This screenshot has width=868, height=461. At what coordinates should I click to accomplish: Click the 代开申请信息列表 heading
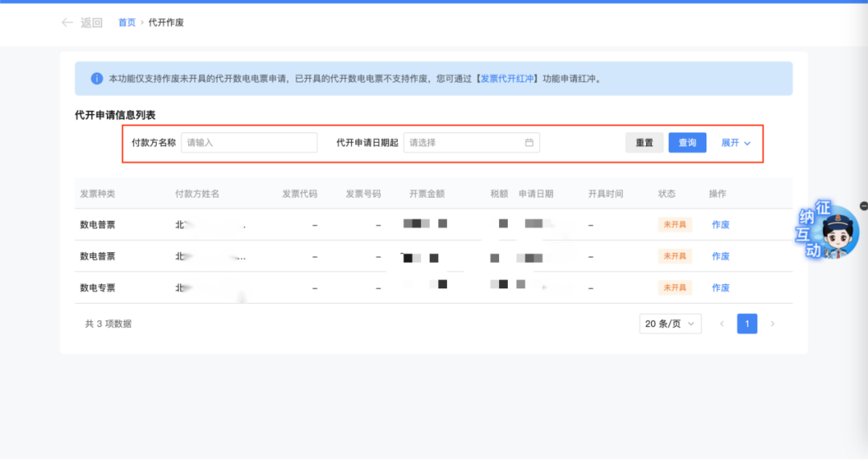tap(115, 115)
